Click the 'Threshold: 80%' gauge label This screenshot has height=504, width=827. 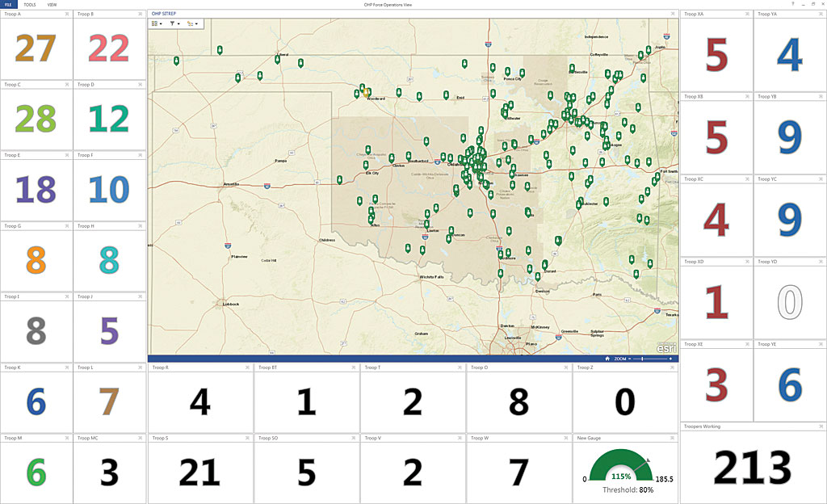pos(628,489)
